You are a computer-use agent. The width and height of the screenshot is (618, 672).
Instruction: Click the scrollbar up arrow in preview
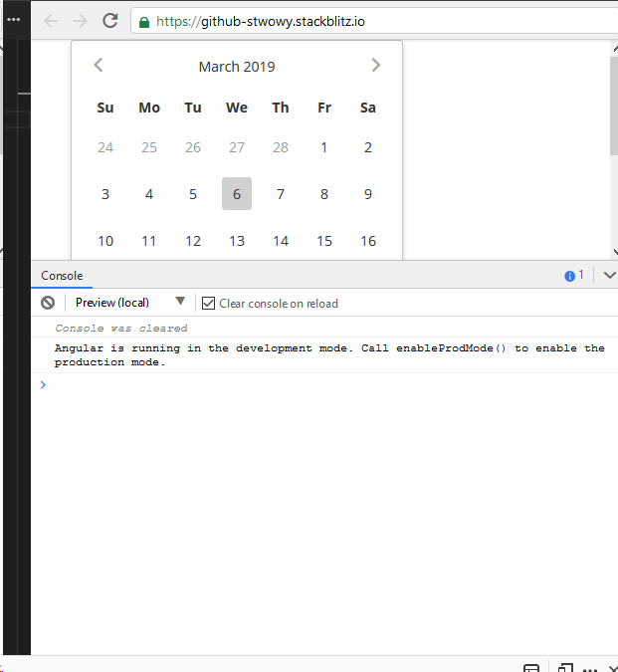pyautogui.click(x=615, y=49)
